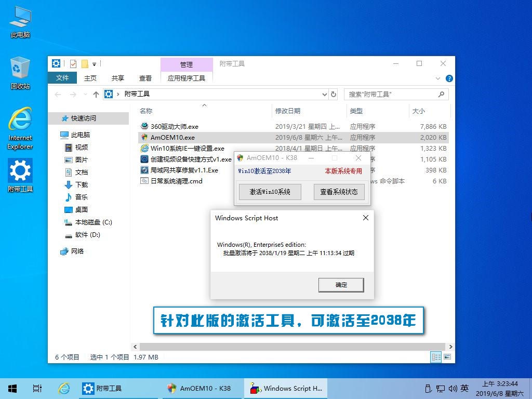Open the 此电脑 desktop icon
This screenshot has width=532, height=399.
point(20,21)
